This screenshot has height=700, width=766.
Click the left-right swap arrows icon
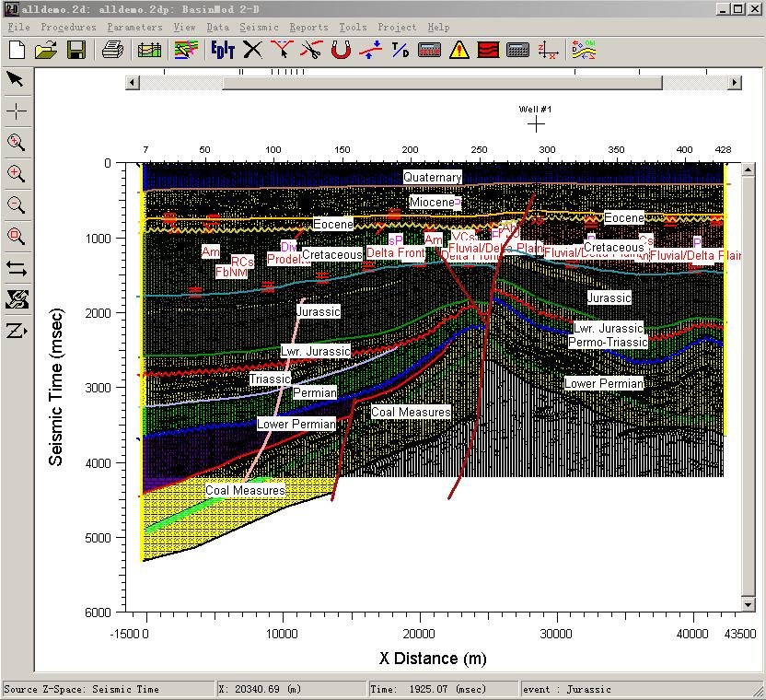click(17, 268)
